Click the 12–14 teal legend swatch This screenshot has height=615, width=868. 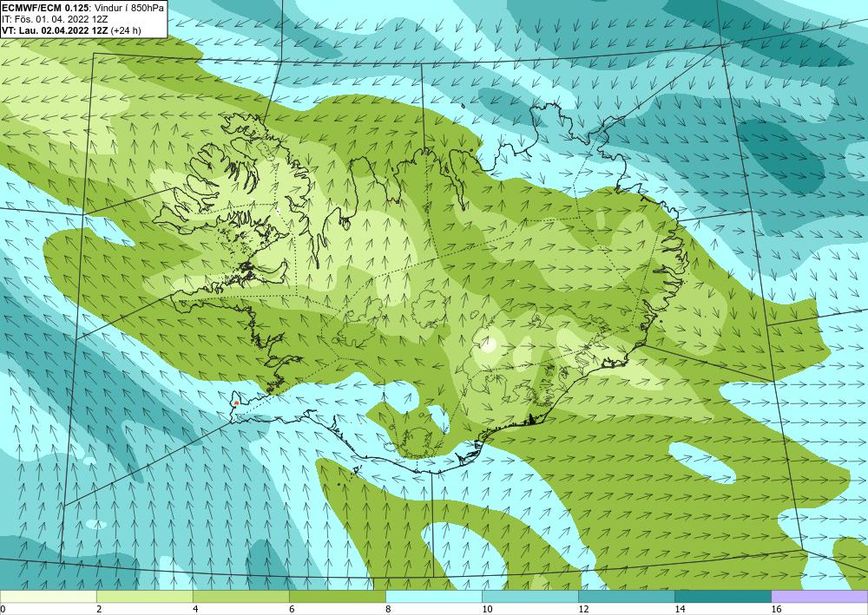(x=627, y=597)
